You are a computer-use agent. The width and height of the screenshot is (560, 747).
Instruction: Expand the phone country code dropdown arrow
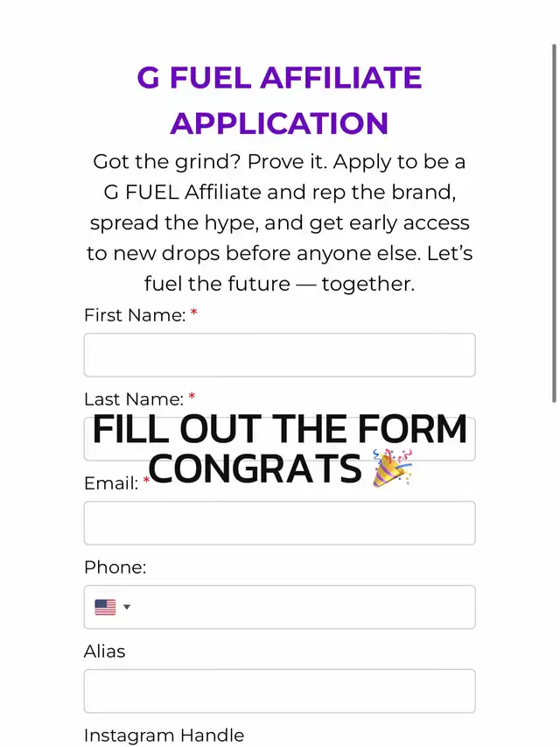coord(127,607)
